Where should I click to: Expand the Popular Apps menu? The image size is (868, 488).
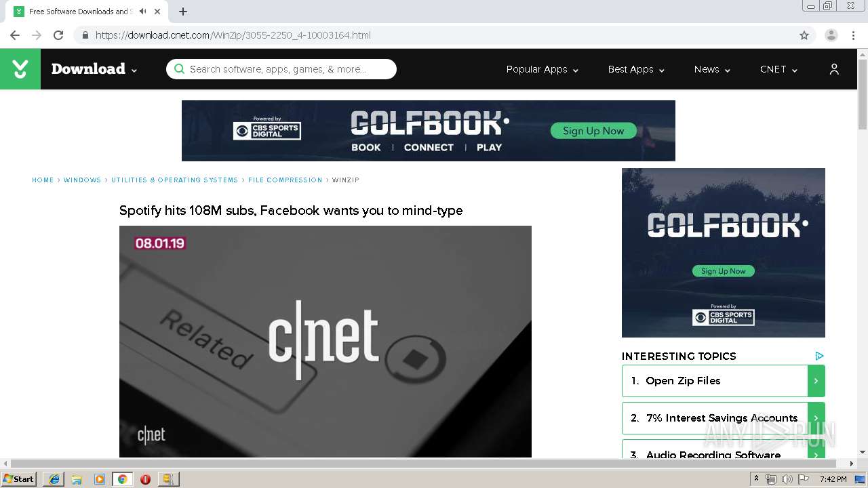542,69
